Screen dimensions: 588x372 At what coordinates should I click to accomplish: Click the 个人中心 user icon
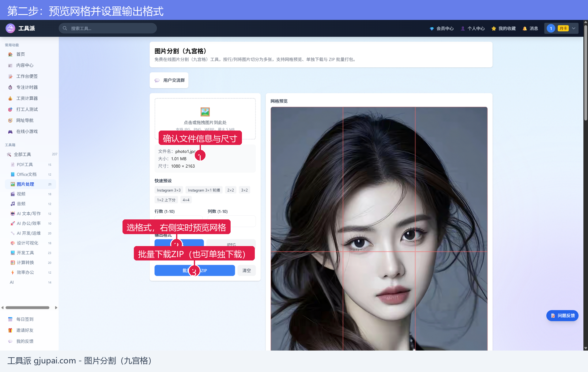[463, 28]
